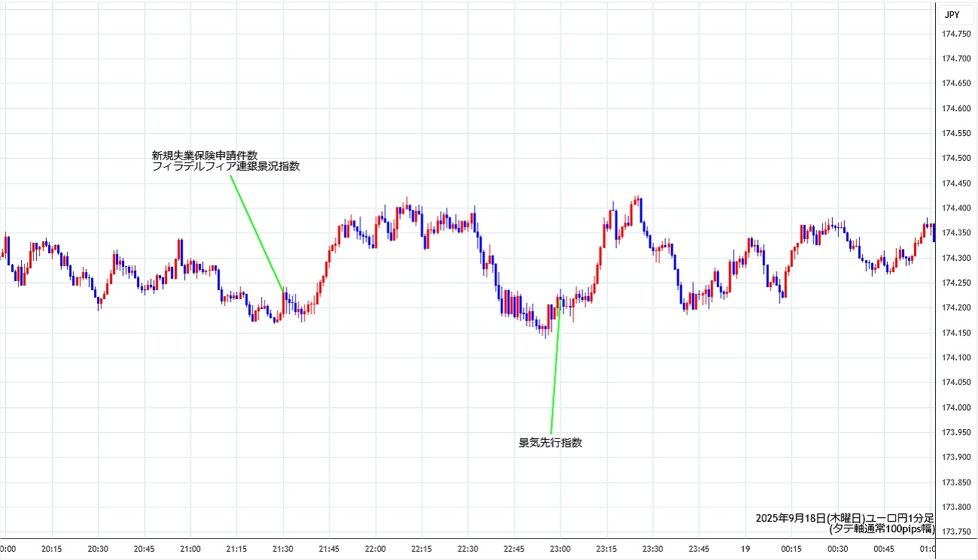
Task: Select the 174.750 price axis label
Action: (957, 34)
